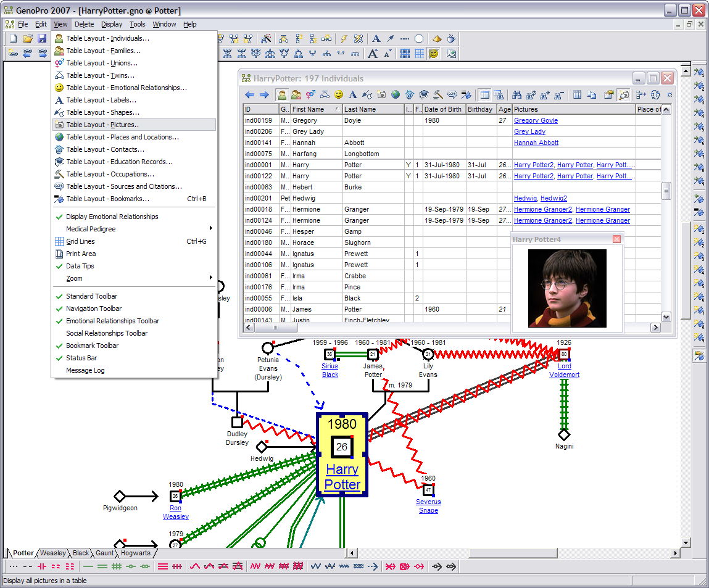Click the blue dashed arrow relationship icon

373,566
